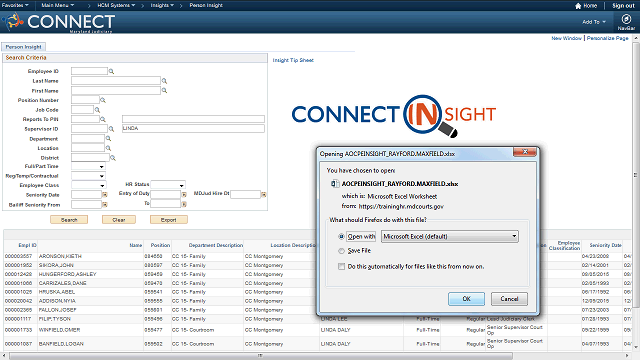
Task: Open MDJud Hire Dt calendar icon
Action: 264,195
